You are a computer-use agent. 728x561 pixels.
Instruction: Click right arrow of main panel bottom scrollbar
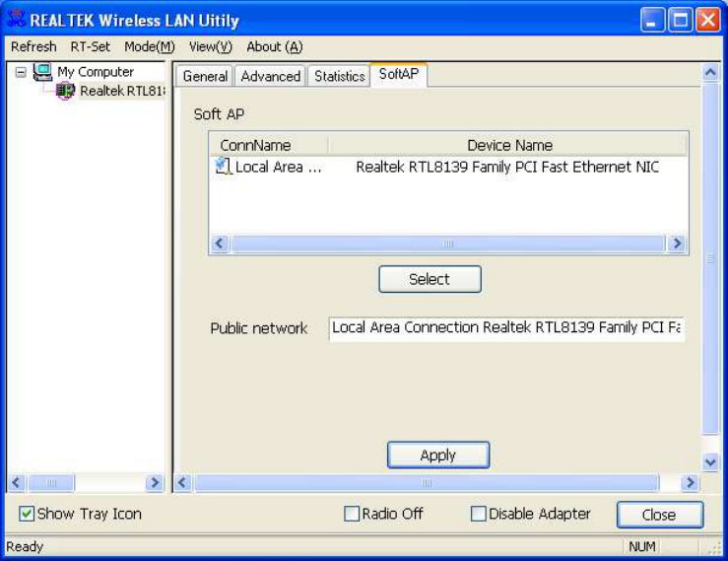(x=690, y=483)
